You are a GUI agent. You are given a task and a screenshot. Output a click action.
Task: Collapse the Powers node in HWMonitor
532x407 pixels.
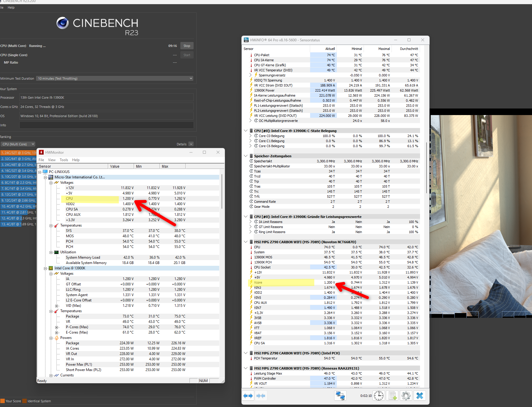(x=51, y=338)
